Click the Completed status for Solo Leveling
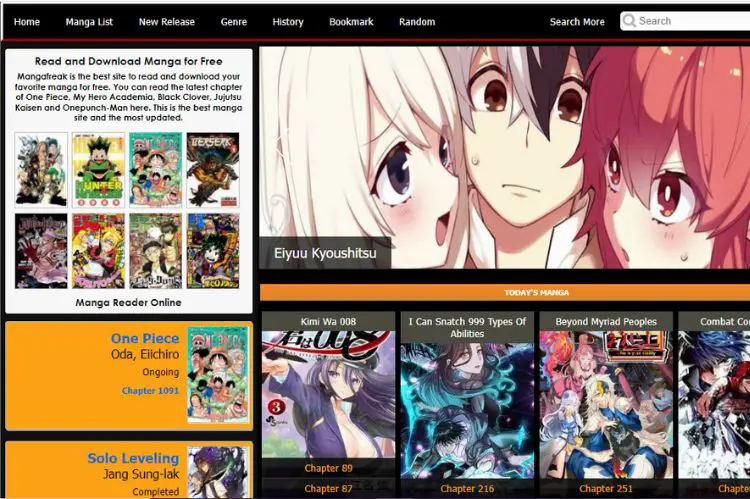This screenshot has width=750, height=499. click(x=156, y=492)
